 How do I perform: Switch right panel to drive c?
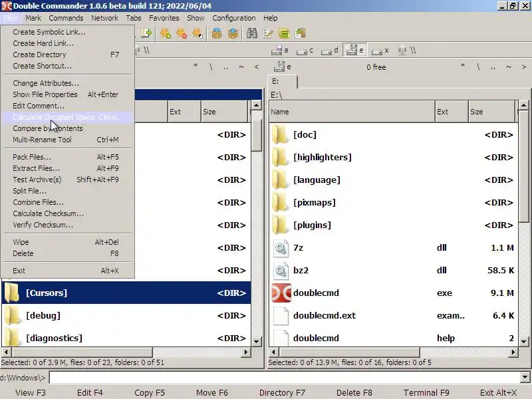[305, 51]
